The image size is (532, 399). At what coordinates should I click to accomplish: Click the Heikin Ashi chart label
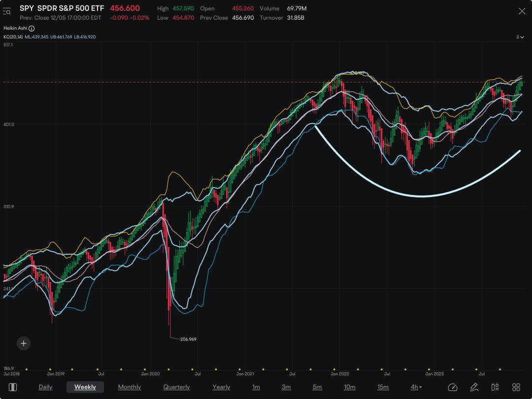point(15,28)
